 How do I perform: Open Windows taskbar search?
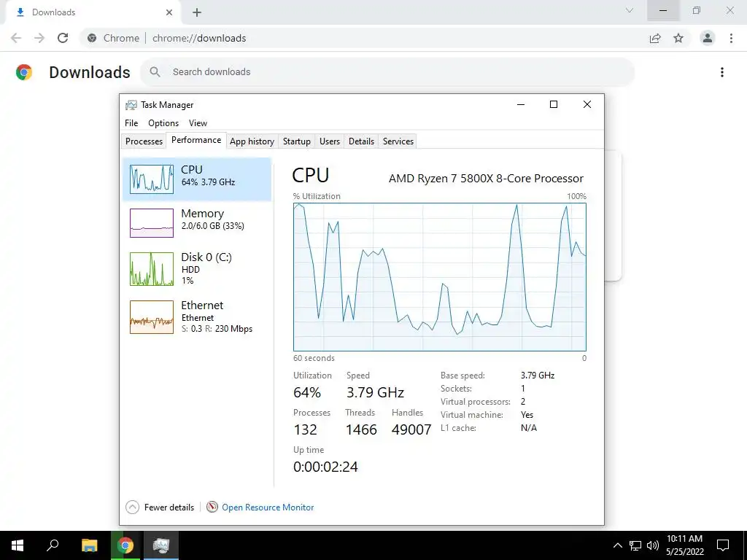[x=53, y=545]
